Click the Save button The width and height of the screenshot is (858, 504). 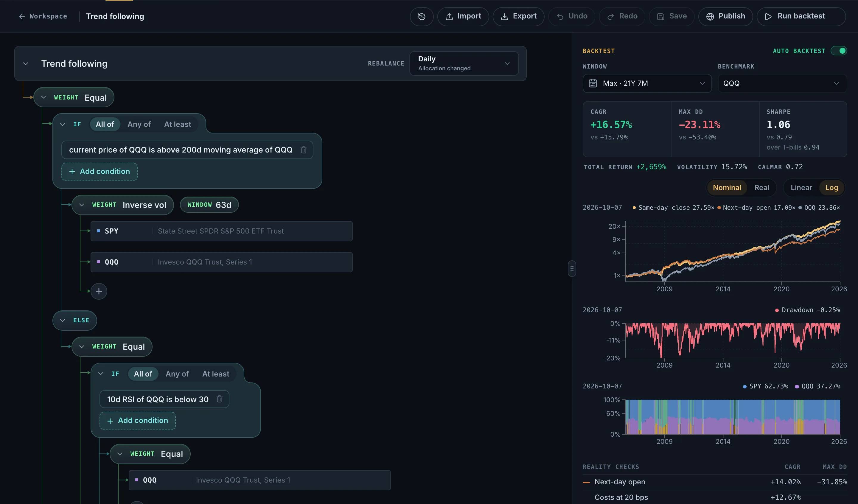click(x=672, y=16)
